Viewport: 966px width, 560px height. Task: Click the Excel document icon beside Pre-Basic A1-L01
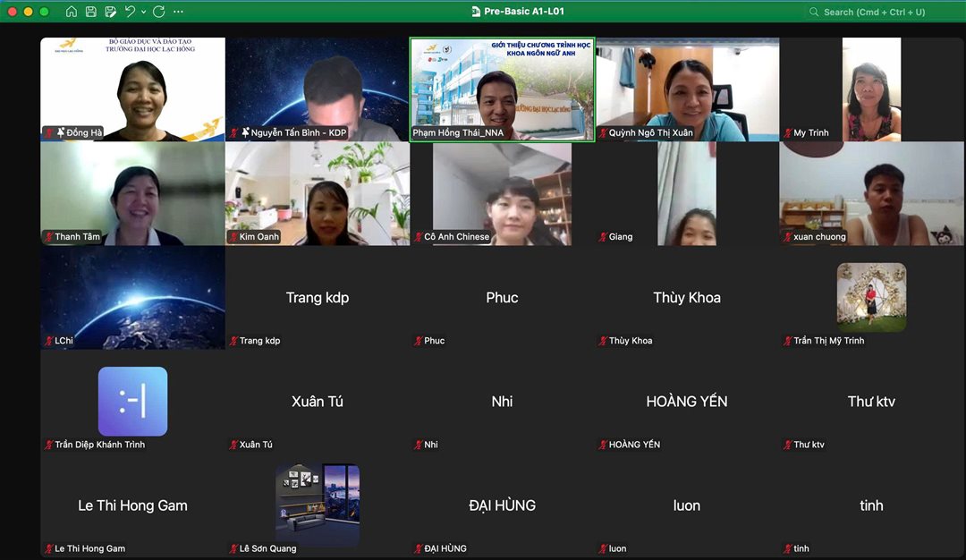click(x=476, y=11)
